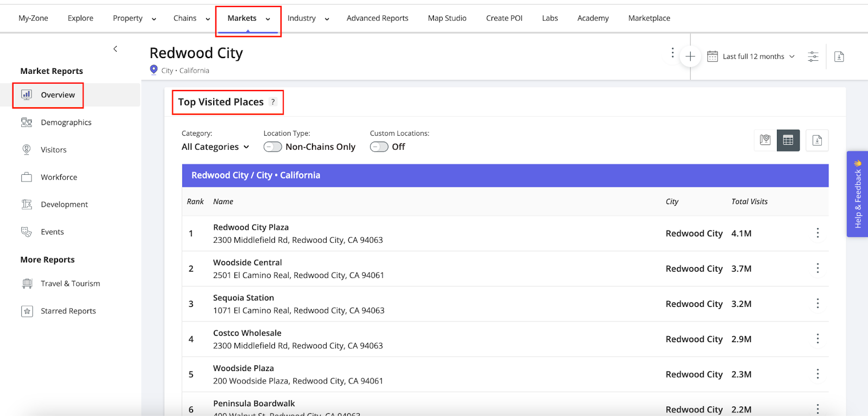The width and height of the screenshot is (868, 416).
Task: Expand the Markets menu arrow
Action: pyautogui.click(x=268, y=19)
